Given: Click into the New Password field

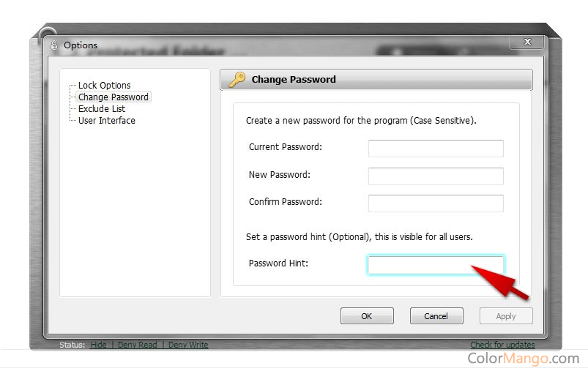Looking at the screenshot, I should pos(436,176).
